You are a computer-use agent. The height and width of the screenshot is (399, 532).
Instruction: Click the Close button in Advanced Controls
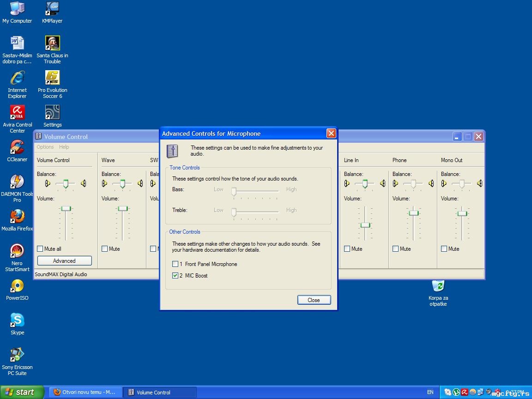(314, 300)
